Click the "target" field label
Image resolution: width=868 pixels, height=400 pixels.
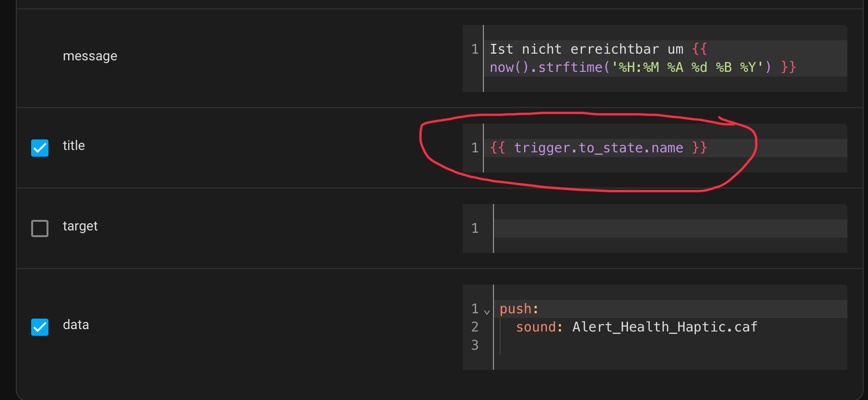80,226
